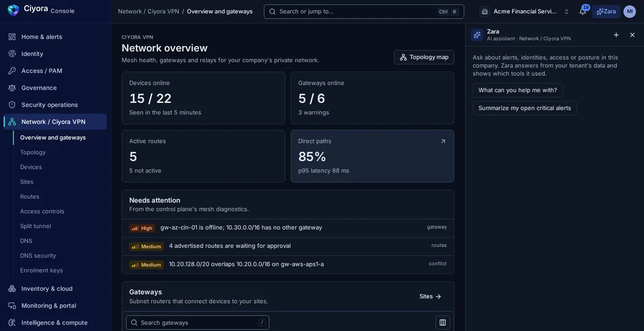The width and height of the screenshot is (644, 331).
Task: Click Network breadcrumb link
Action: coord(130,11)
